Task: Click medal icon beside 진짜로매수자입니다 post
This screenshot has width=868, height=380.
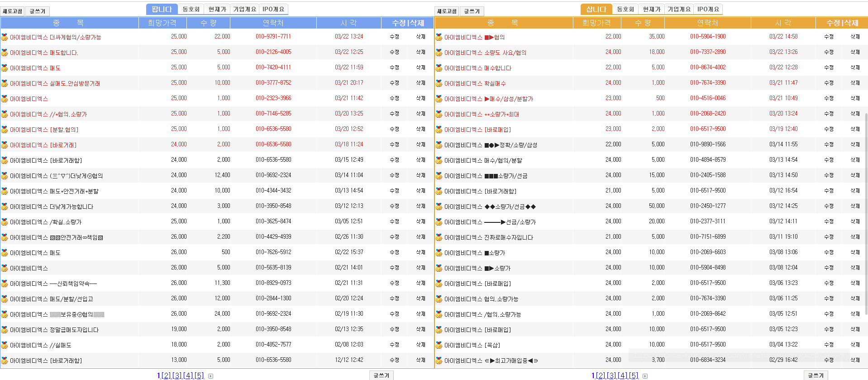Action: tap(439, 237)
